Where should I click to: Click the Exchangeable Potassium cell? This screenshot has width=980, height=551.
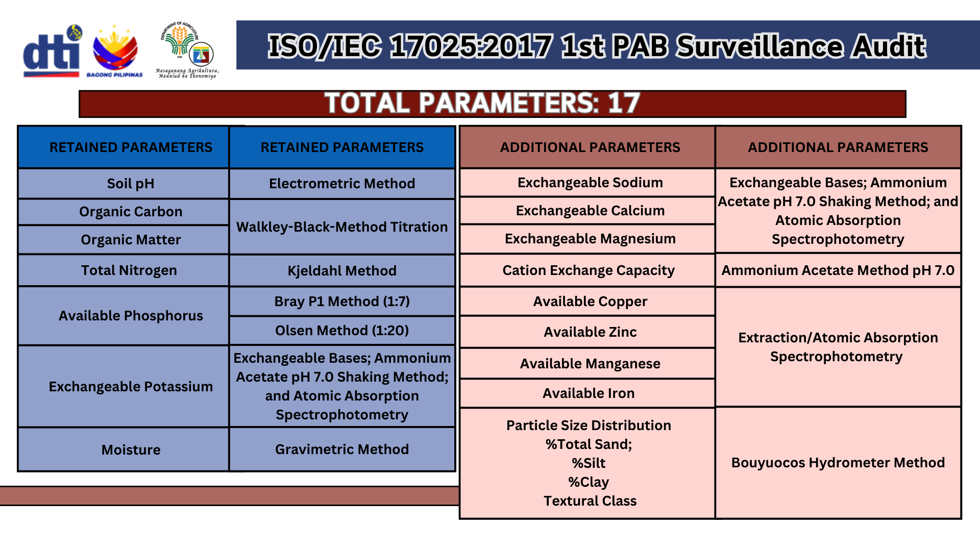point(124,387)
